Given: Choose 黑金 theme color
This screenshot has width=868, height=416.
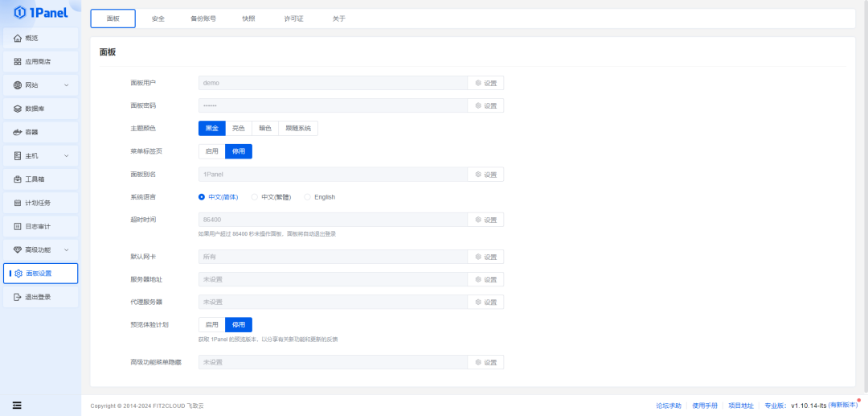Looking at the screenshot, I should tap(212, 129).
